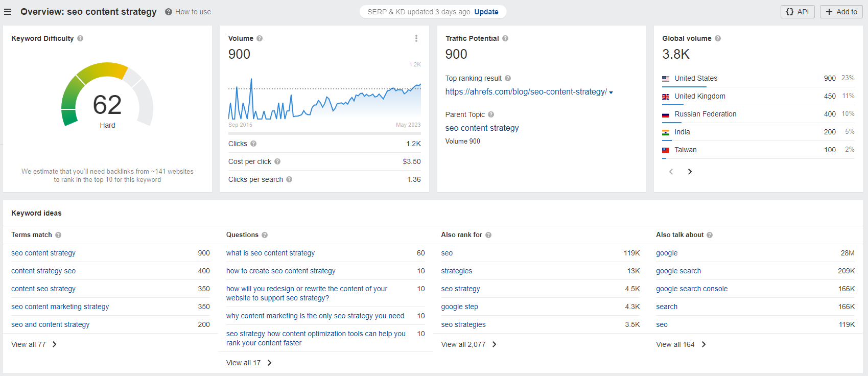Open View all 2,077 also rank for
The width and height of the screenshot is (868, 376).
[x=469, y=344]
